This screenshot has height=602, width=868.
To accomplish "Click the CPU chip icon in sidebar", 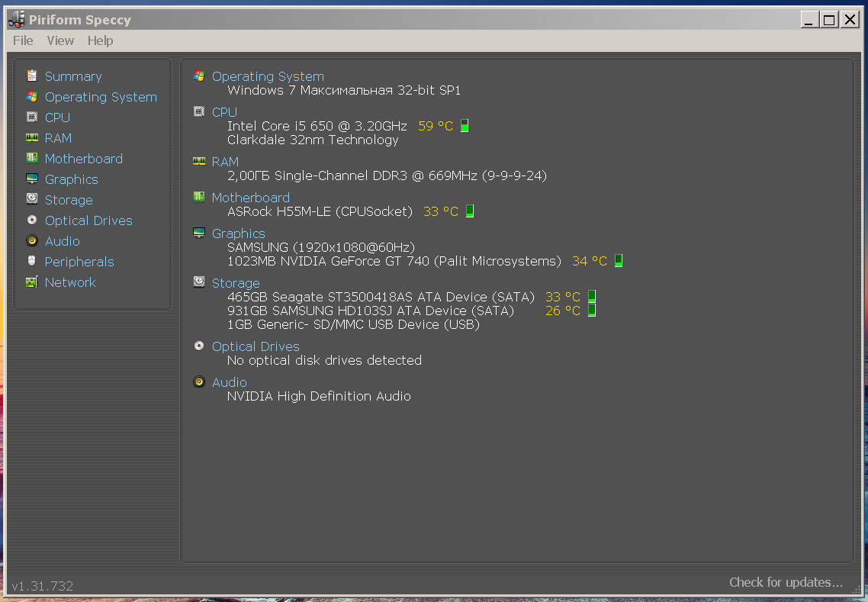I will click(x=32, y=117).
